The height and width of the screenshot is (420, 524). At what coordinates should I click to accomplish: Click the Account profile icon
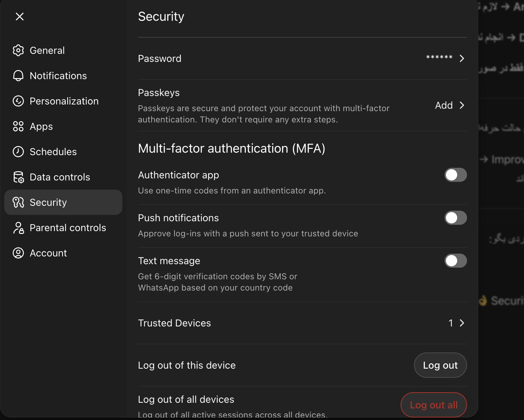(18, 253)
